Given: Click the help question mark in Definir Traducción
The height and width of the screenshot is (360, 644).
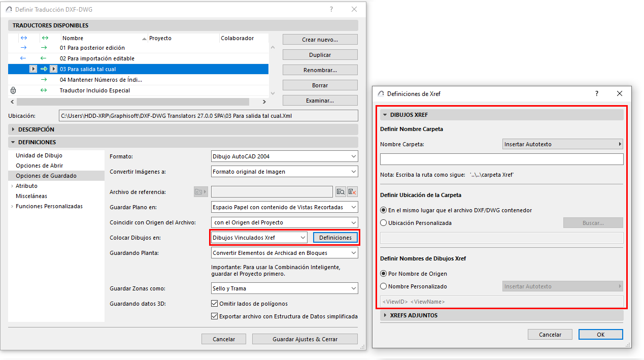Looking at the screenshot, I should point(331,9).
